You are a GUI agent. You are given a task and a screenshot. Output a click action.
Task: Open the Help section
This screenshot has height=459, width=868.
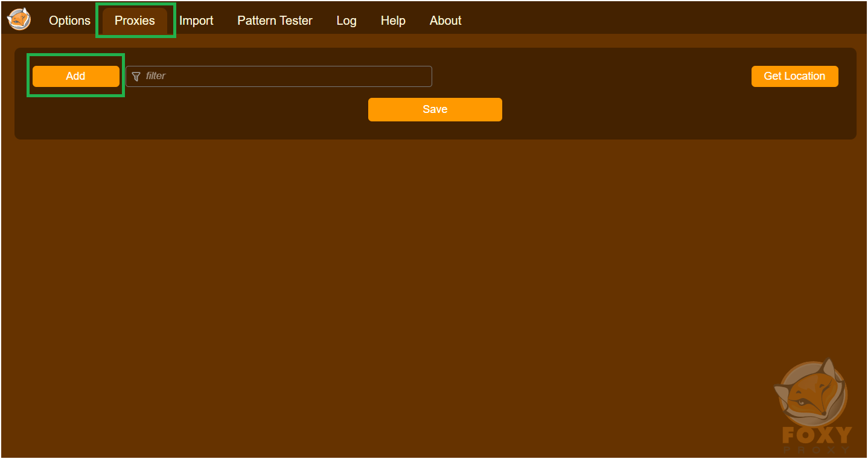click(392, 20)
